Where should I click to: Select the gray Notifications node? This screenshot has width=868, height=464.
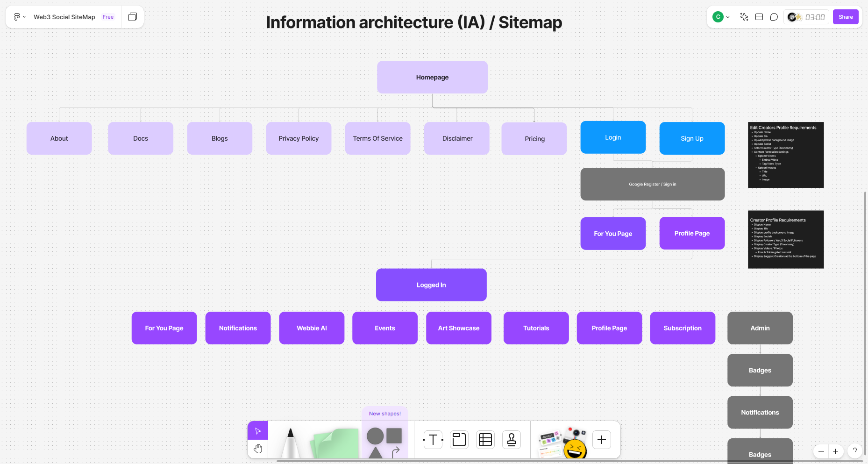[760, 412]
